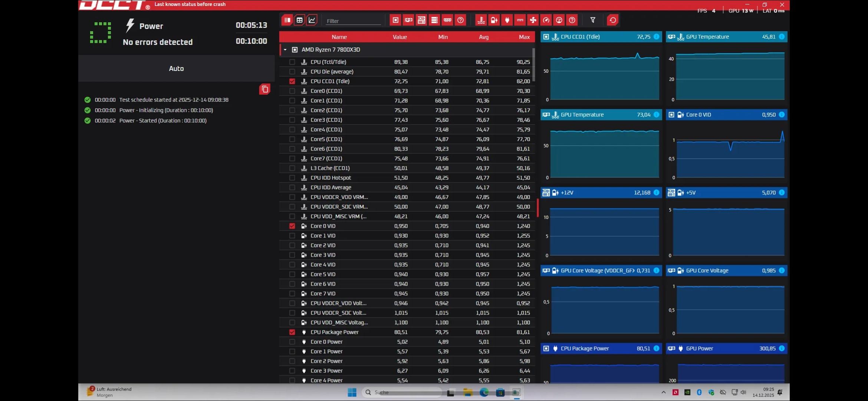This screenshot has width=868, height=401.
Task: Sort table by Avg column header
Action: click(483, 37)
